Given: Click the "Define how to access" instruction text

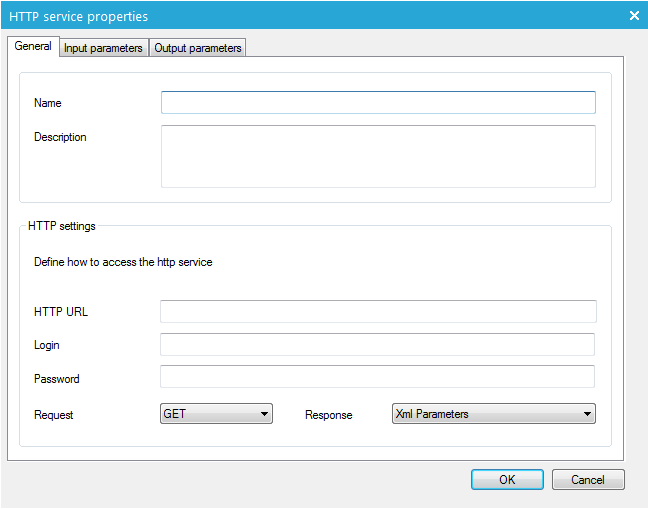Looking at the screenshot, I should (x=123, y=263).
